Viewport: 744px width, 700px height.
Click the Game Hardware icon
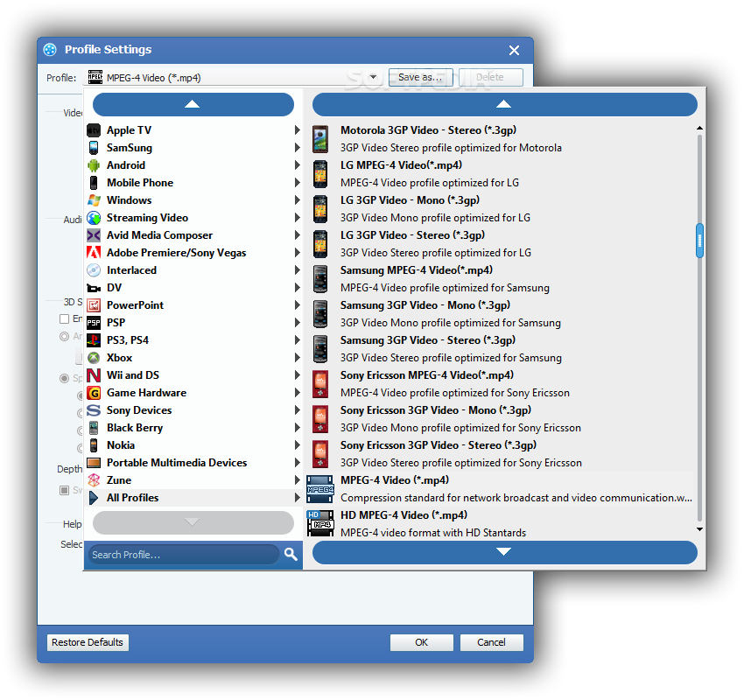[x=94, y=393]
